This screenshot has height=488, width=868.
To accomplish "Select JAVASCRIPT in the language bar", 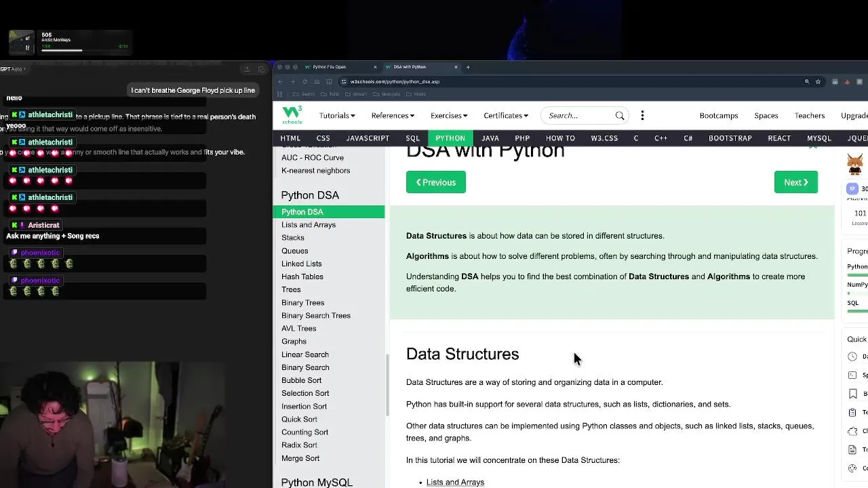I will click(368, 138).
